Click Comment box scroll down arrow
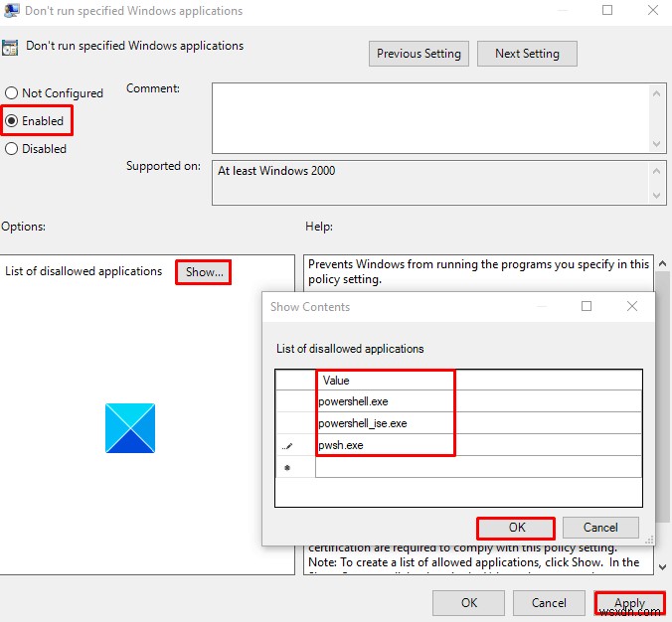Image resolution: width=672 pixels, height=622 pixels. 656,144
